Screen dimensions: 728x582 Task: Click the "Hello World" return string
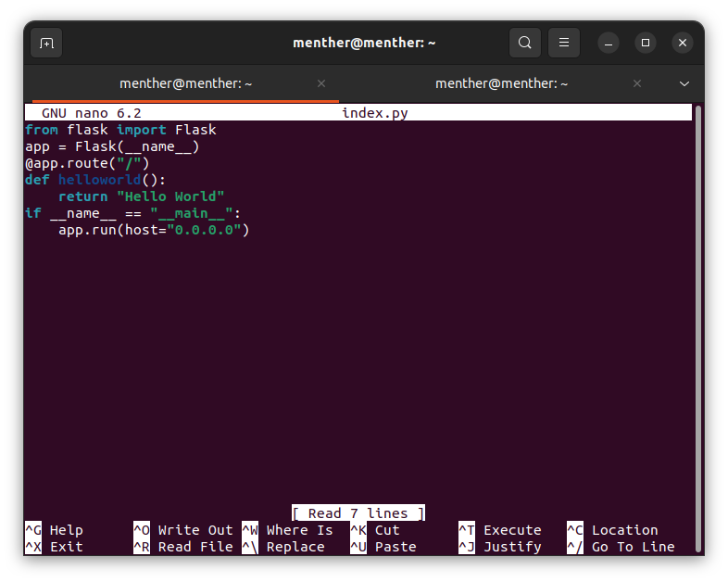pos(170,196)
